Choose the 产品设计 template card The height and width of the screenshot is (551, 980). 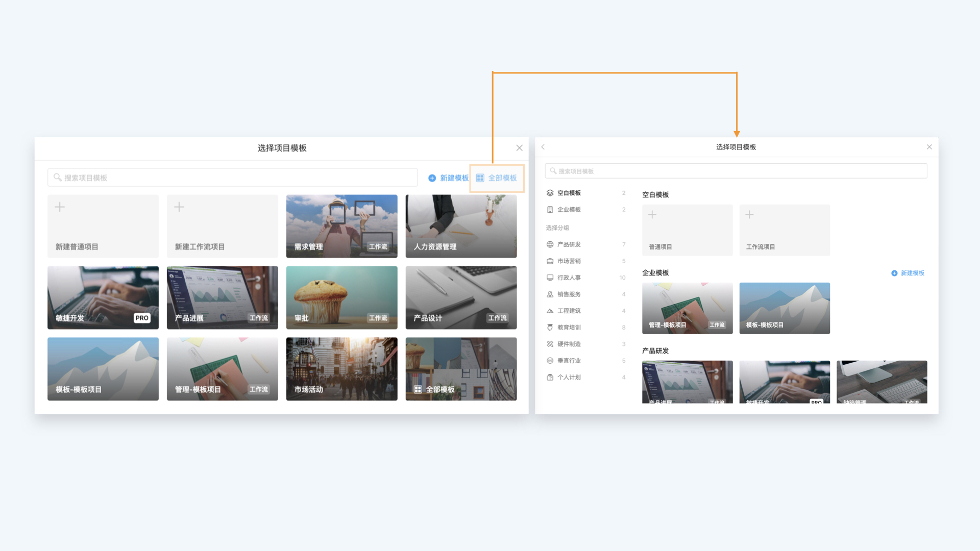point(461,297)
